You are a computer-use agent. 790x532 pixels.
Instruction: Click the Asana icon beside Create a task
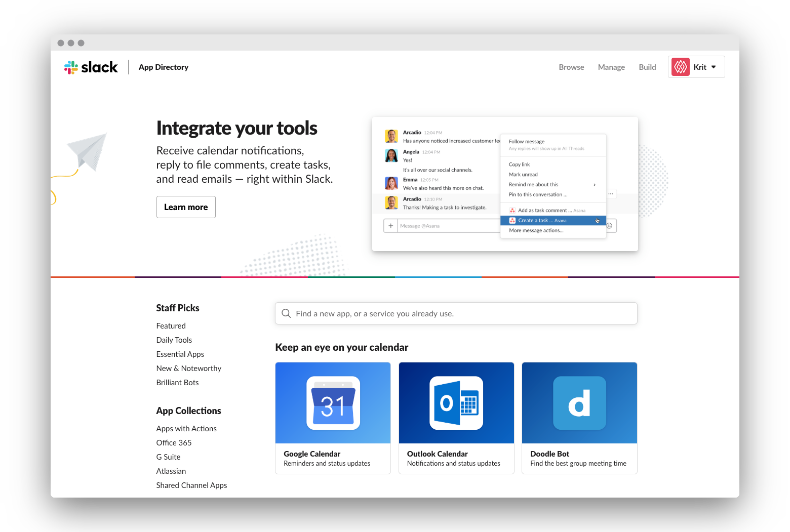click(512, 220)
